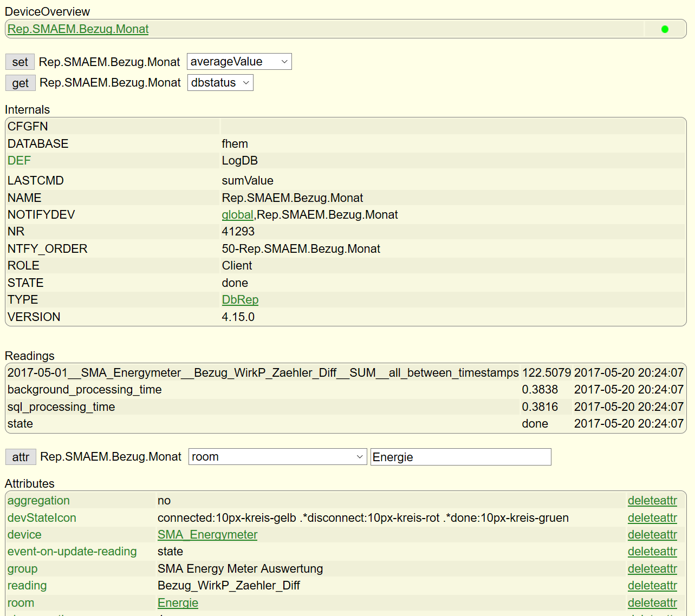Select the done STATE value in Internals

pyautogui.click(x=235, y=283)
